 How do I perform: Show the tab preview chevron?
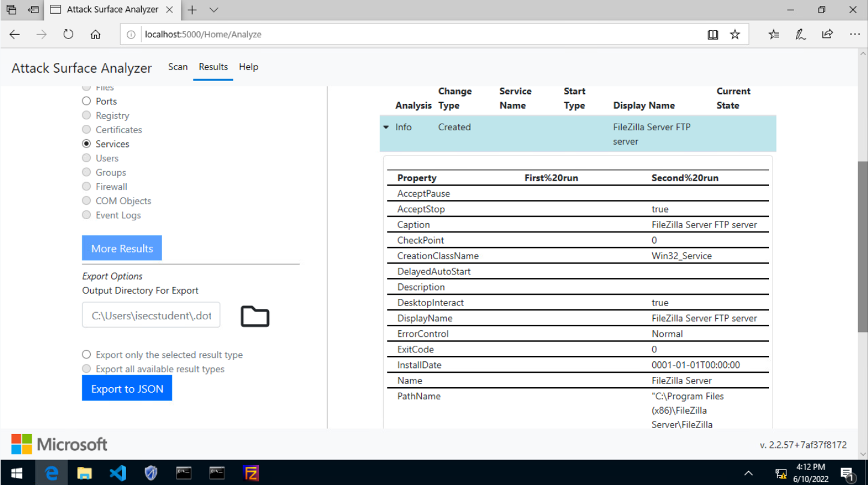214,10
